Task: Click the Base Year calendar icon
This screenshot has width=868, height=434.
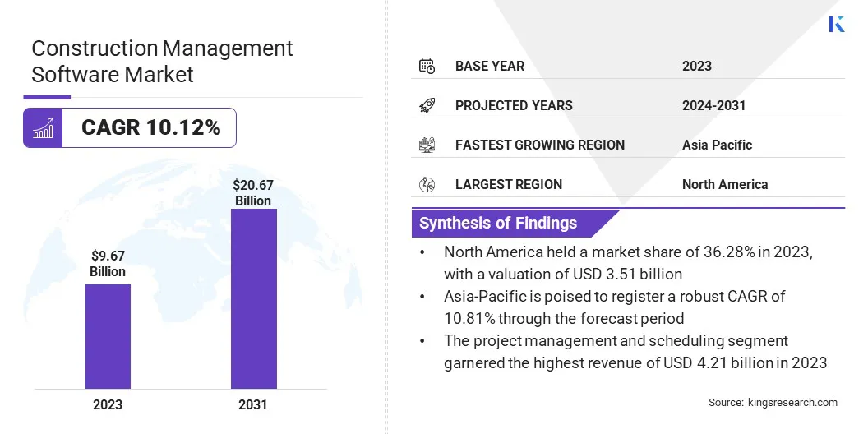Action: (427, 66)
